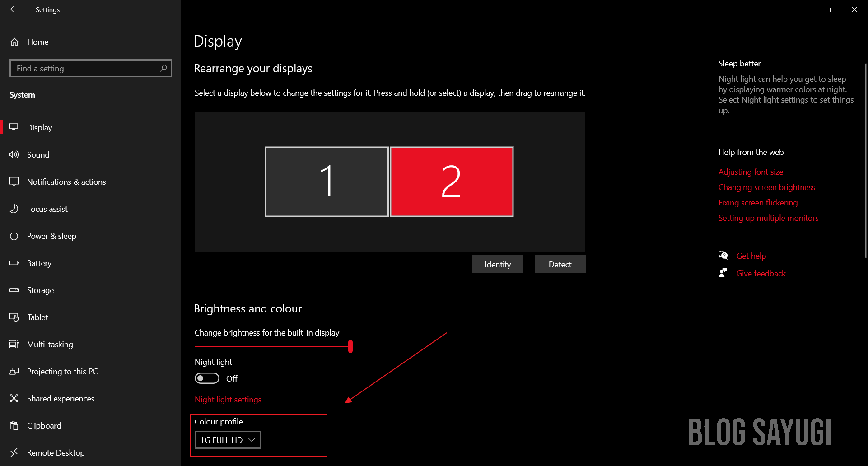Open the Night light settings link

point(228,399)
